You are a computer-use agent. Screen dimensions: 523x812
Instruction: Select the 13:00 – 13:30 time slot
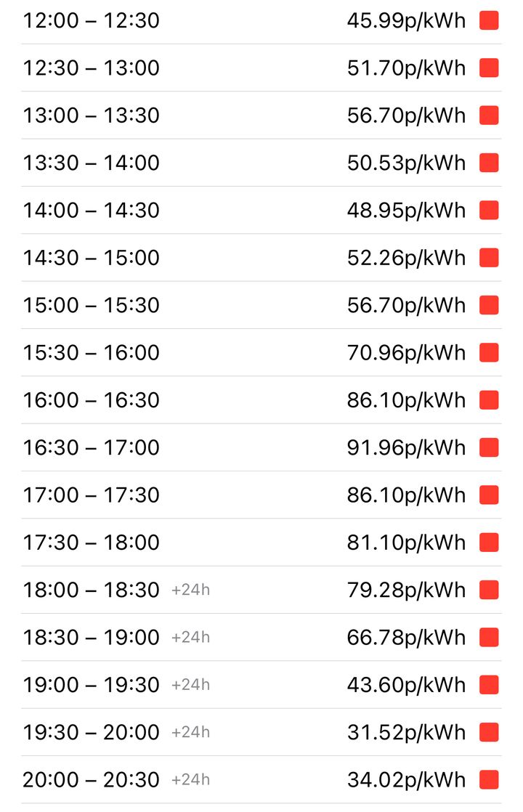pyautogui.click(x=261, y=115)
